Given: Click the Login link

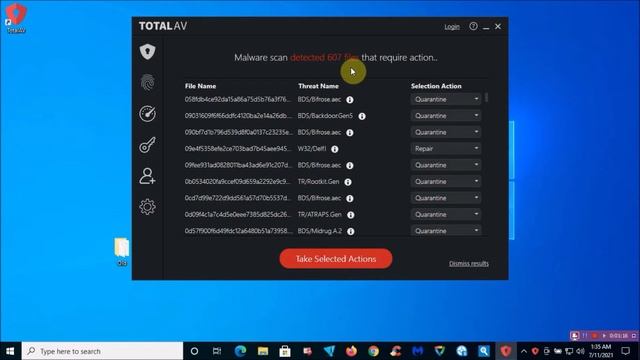Looking at the screenshot, I should click(452, 27).
